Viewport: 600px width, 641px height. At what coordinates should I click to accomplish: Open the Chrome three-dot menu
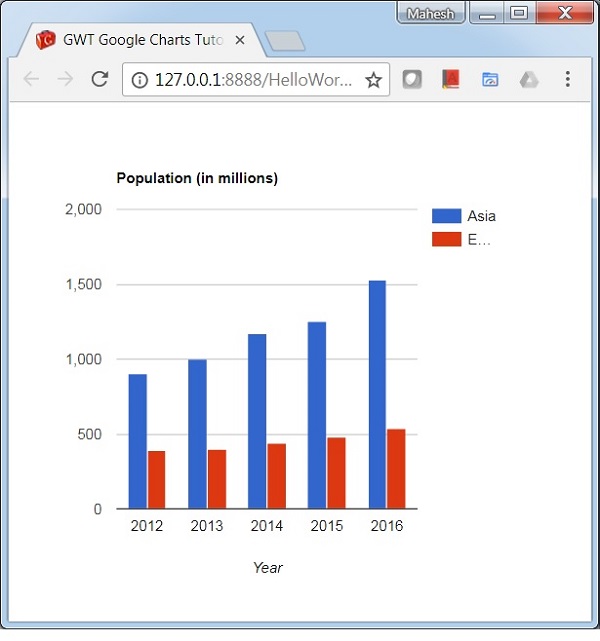tap(568, 79)
